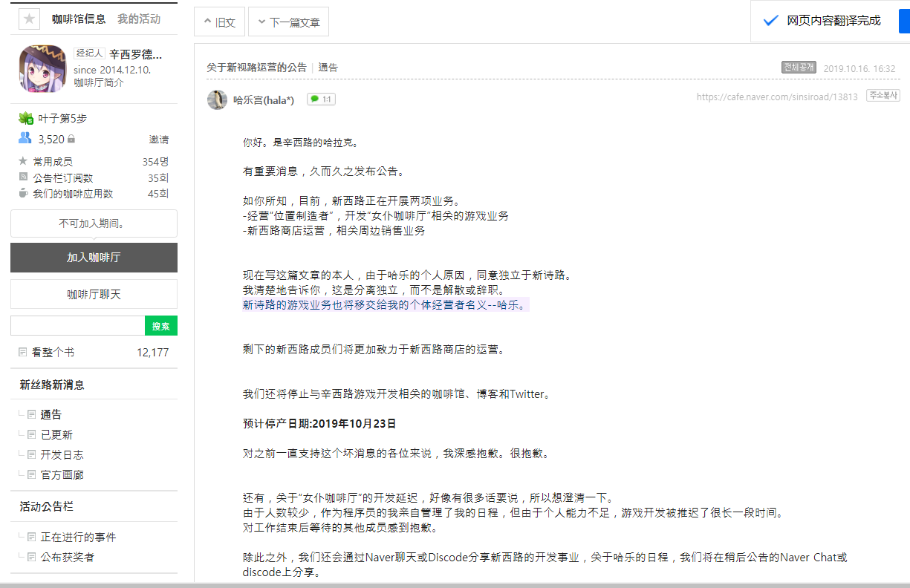Click the green 搜索 search button
The image size is (910, 588).
[x=161, y=326]
